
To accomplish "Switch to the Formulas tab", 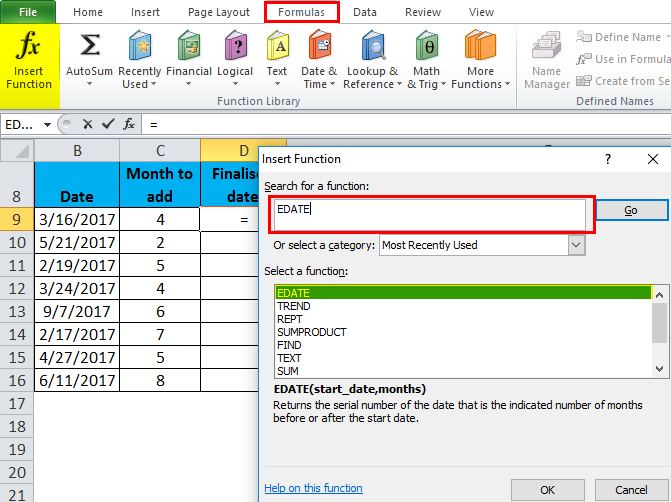I will pos(302,12).
